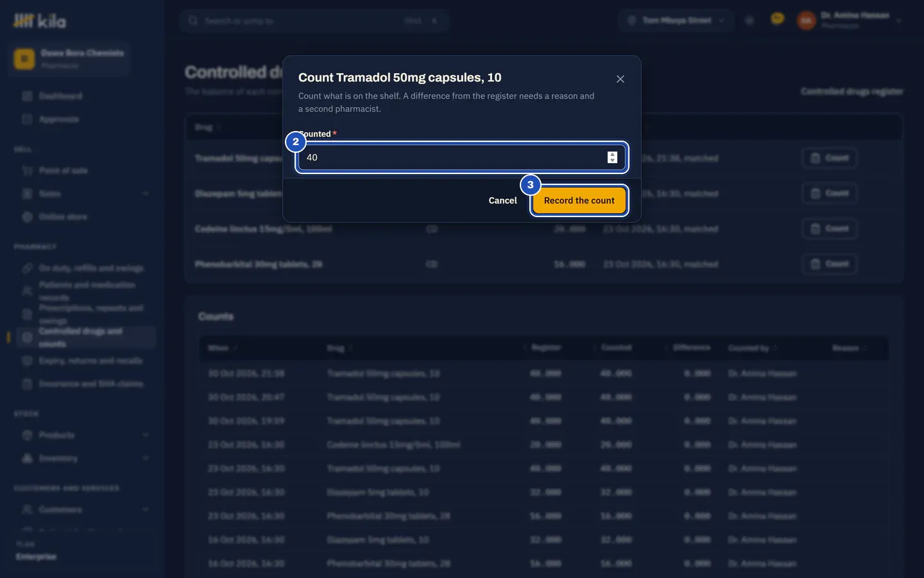Screen dimensions: 924x578
Task: Open the Controlled drugs register link
Action: (851, 91)
